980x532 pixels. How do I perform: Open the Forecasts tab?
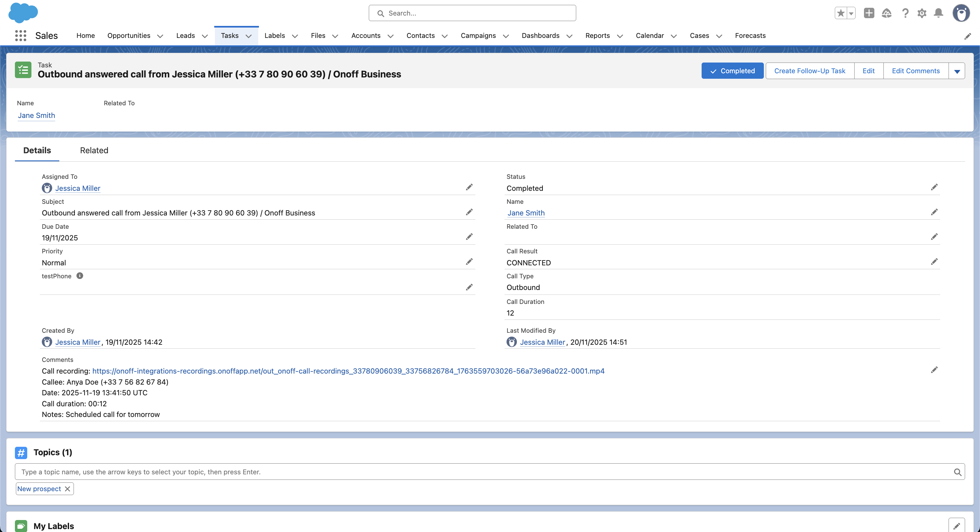750,35
